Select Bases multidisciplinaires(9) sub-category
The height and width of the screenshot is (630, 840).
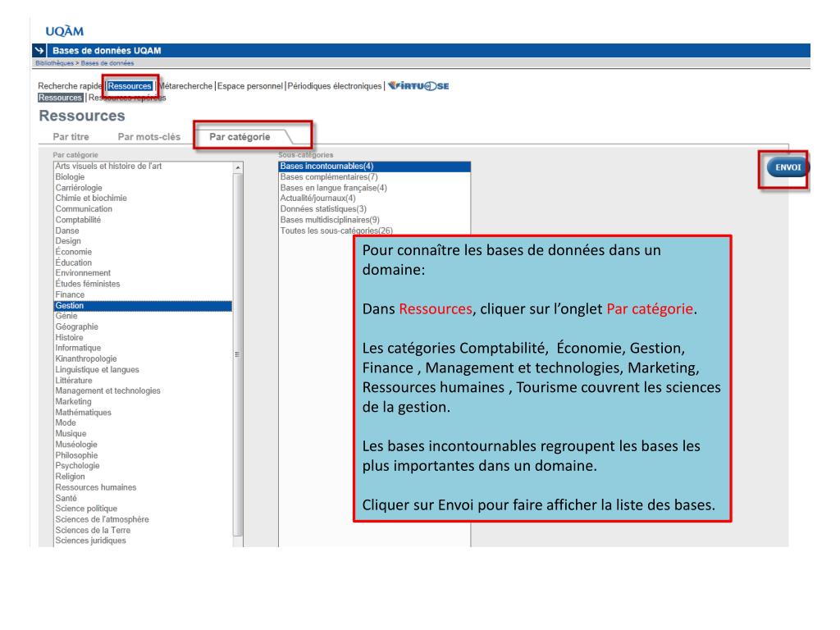(374, 220)
